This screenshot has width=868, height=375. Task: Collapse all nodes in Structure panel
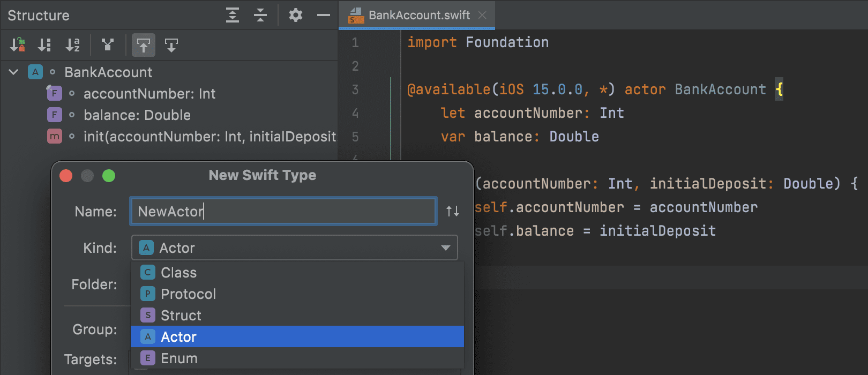(260, 15)
